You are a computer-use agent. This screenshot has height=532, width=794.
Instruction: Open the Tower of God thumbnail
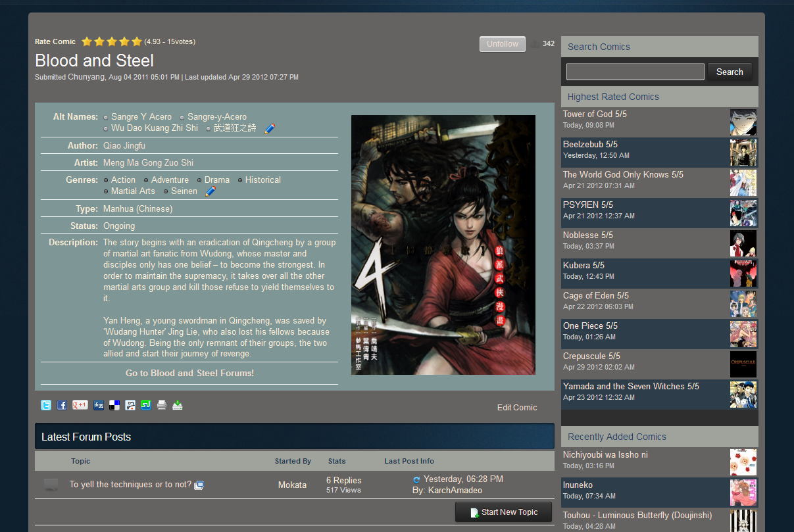[743, 122]
